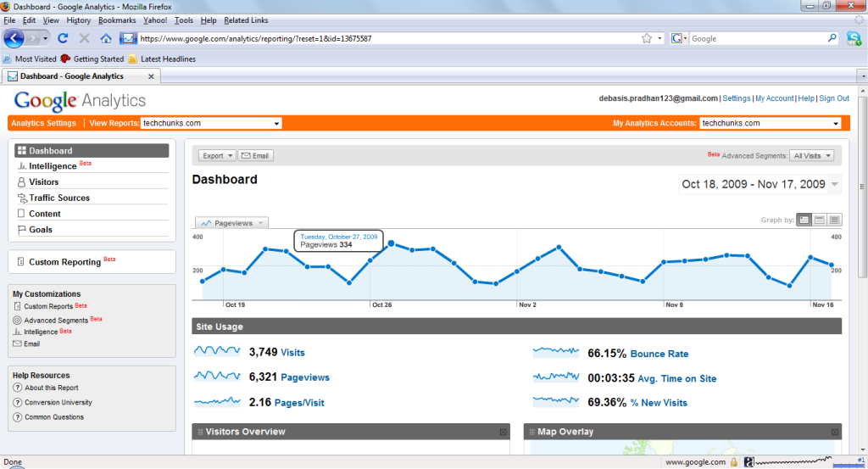
Task: Open the Most Visited bookmarks folder
Action: [x=30, y=59]
